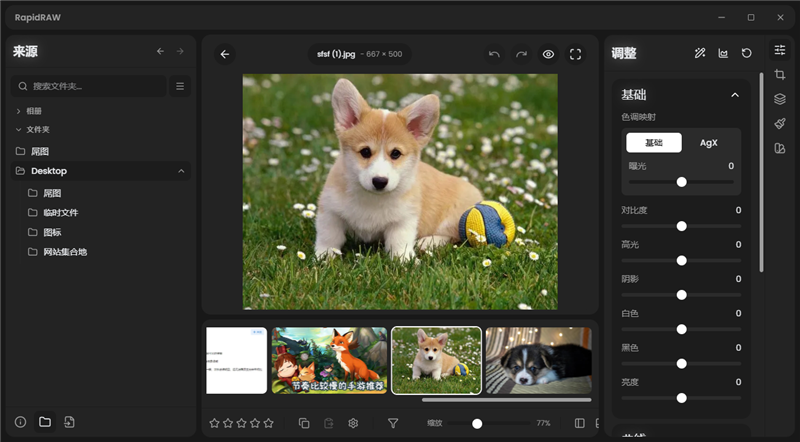Paste adjustments icon in bottom toolbar
Screen dimensions: 800x442
329,423
